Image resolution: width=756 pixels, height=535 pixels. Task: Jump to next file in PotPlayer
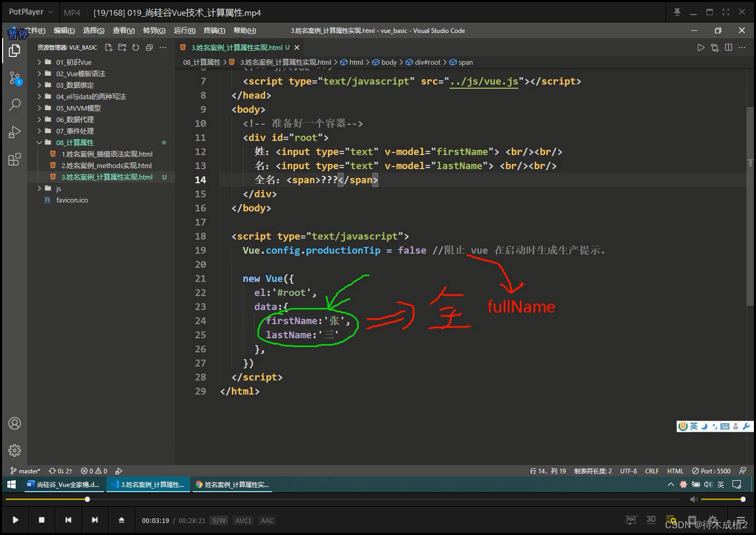pyautogui.click(x=95, y=520)
